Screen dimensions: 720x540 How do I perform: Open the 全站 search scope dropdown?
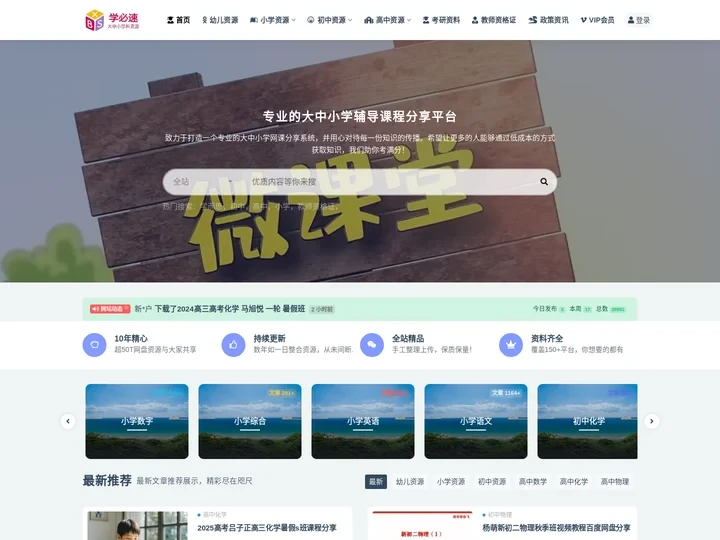click(x=202, y=182)
